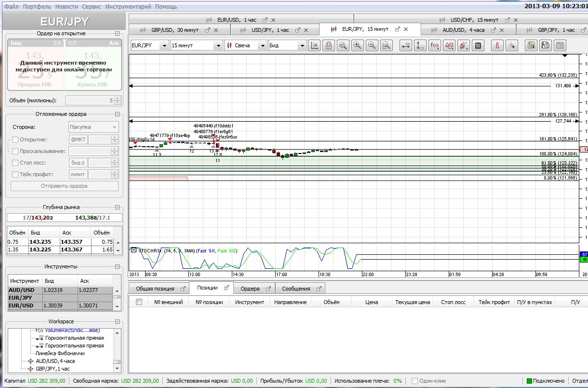Click the Отправить ордера button
The height and width of the screenshot is (388, 588).
[x=64, y=186]
